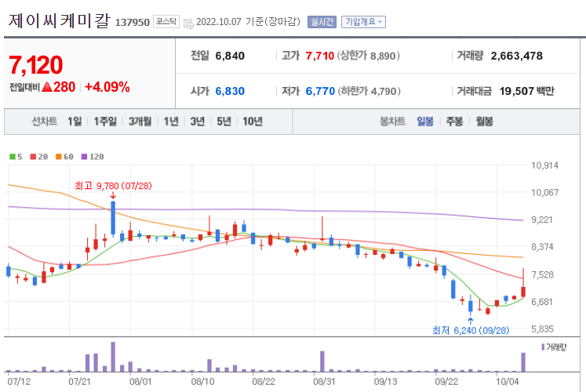Click the 코스닥 market badge
586x392 pixels.
point(166,22)
